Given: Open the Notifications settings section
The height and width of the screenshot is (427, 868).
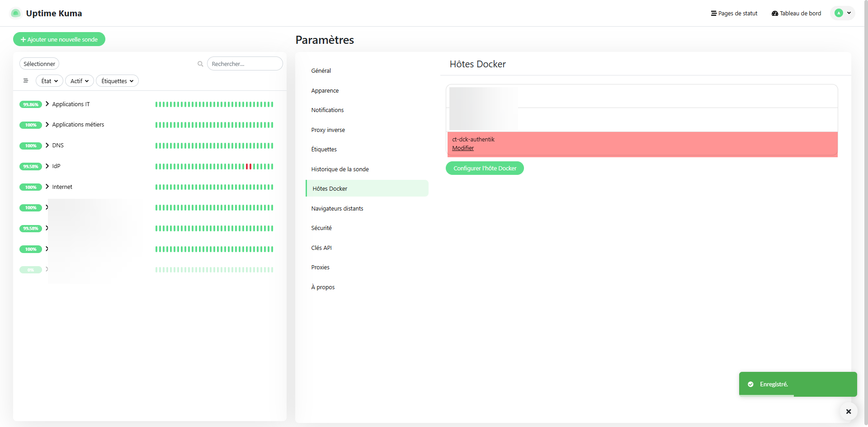Looking at the screenshot, I should coord(327,110).
